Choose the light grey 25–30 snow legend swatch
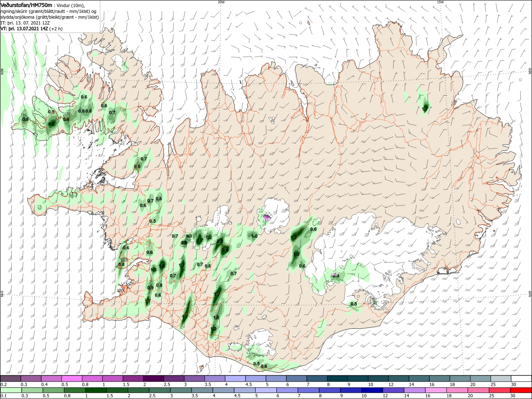Viewport: 532px width, 399px height. point(501,379)
